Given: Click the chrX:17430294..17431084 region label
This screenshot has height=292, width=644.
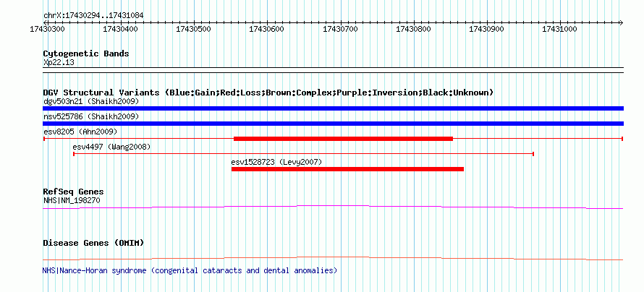Looking at the screenshot, I should (x=93, y=15).
